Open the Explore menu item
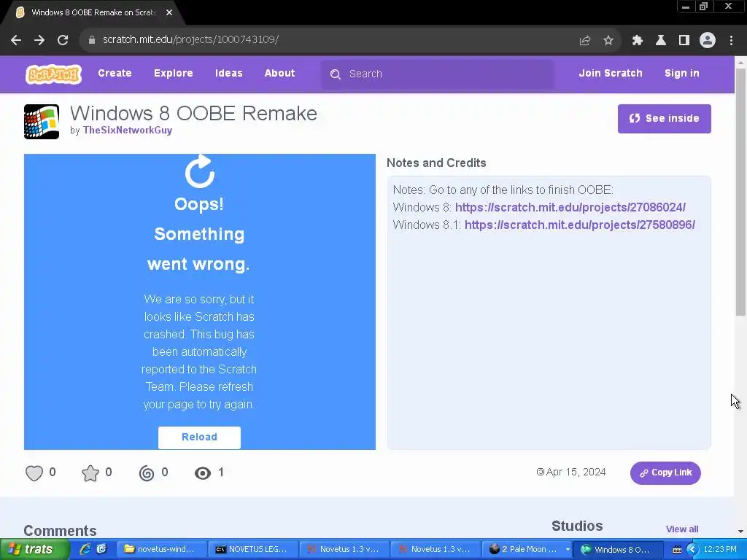 click(174, 74)
